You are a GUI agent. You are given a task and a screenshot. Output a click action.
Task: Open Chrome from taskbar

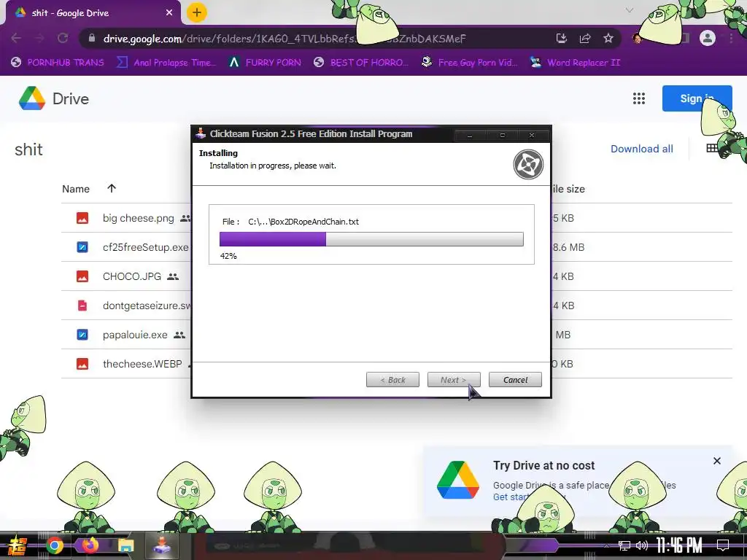tap(55, 545)
